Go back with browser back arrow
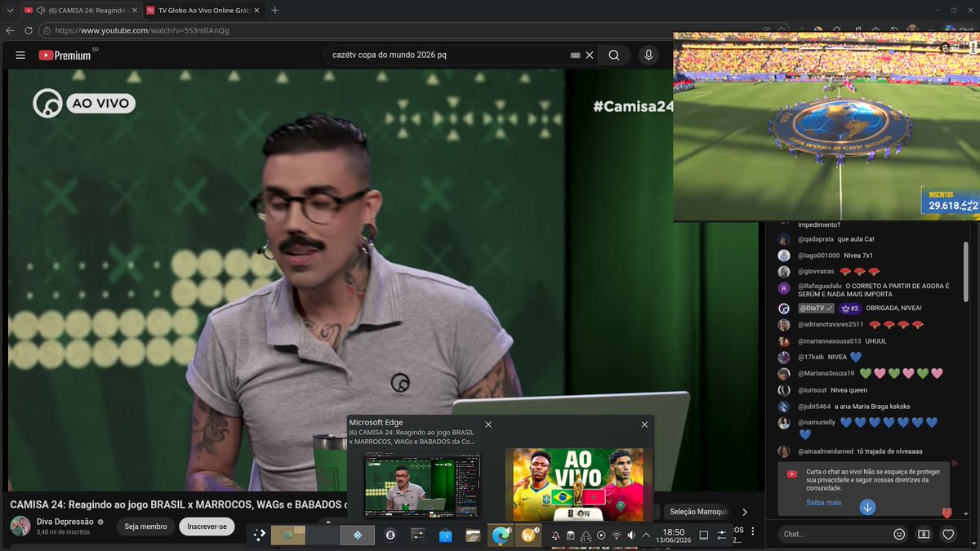This screenshot has height=551, width=980. [10, 30]
